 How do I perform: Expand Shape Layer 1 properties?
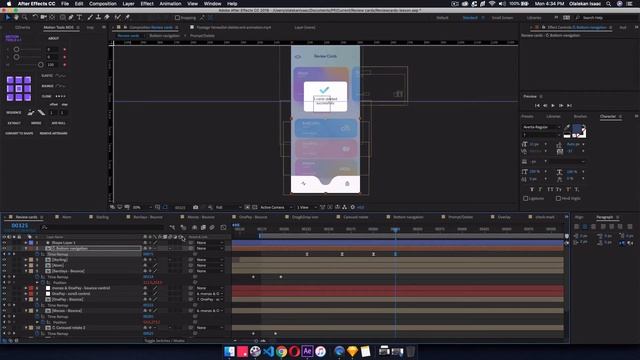(x=26, y=242)
